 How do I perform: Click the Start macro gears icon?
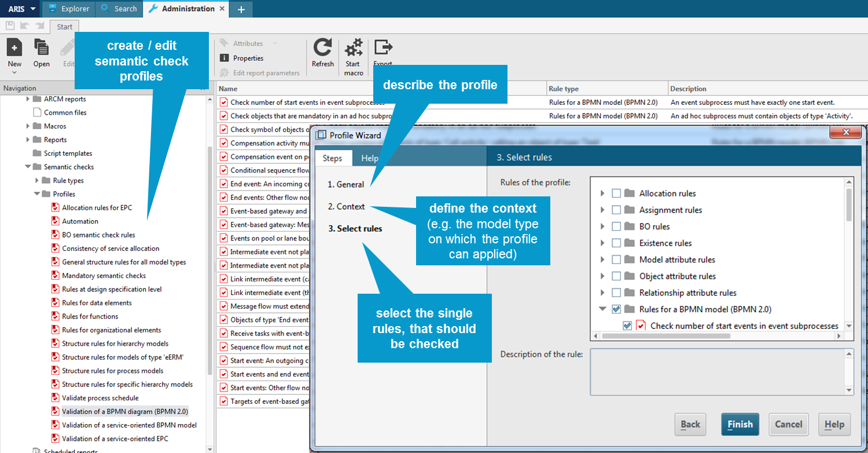(x=354, y=48)
